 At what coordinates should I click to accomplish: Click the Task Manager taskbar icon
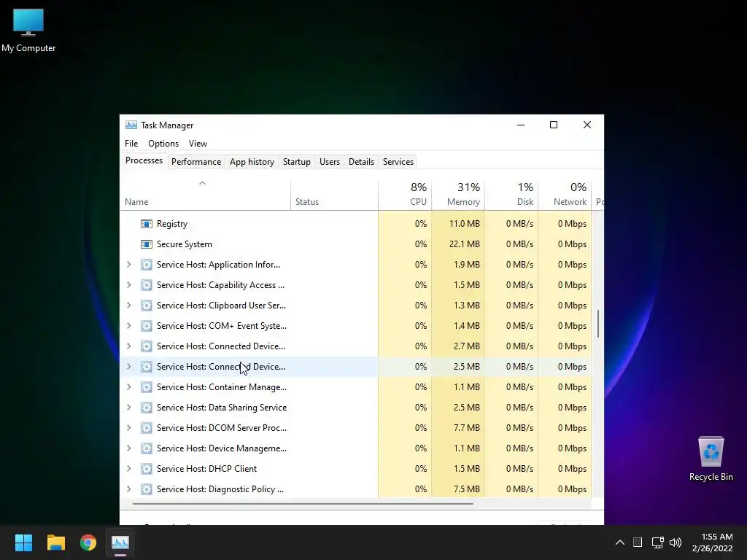click(120, 542)
